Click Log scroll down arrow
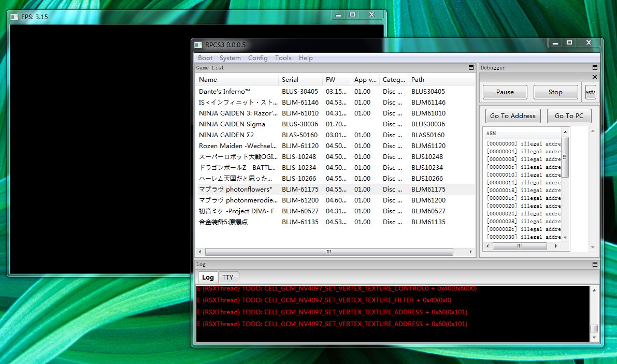 click(594, 337)
